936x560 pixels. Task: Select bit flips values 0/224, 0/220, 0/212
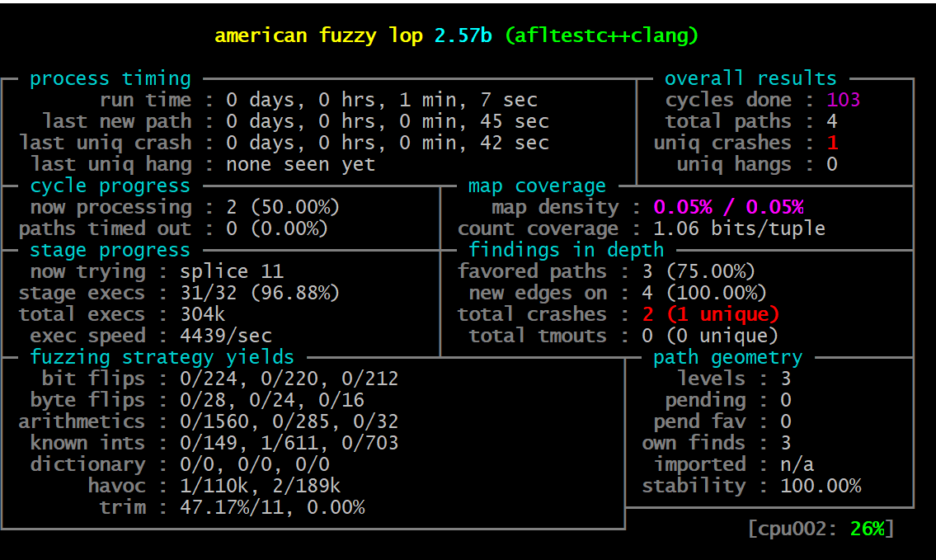289,379
